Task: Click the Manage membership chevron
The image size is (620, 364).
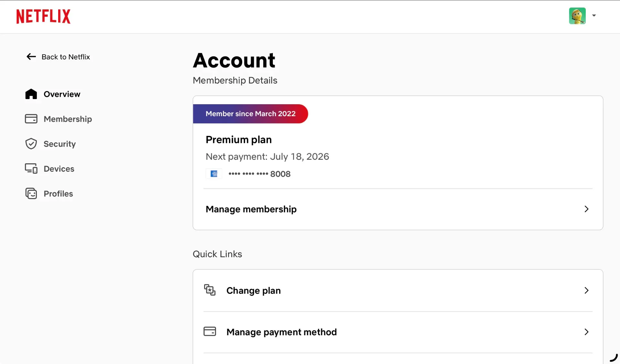Action: click(x=586, y=209)
